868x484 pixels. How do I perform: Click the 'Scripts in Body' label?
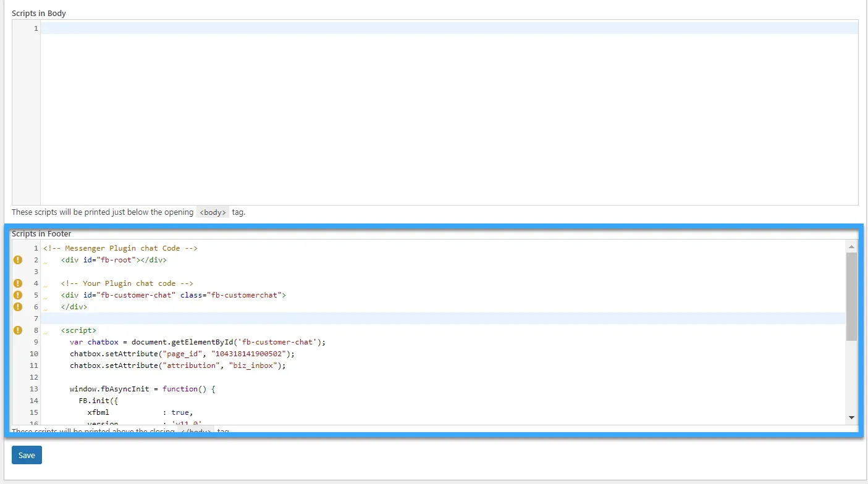(39, 14)
